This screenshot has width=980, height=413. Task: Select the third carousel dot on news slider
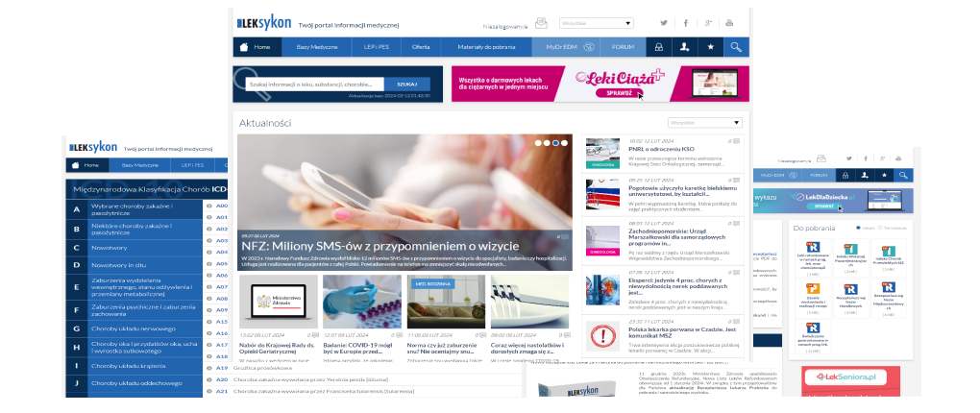click(555, 142)
